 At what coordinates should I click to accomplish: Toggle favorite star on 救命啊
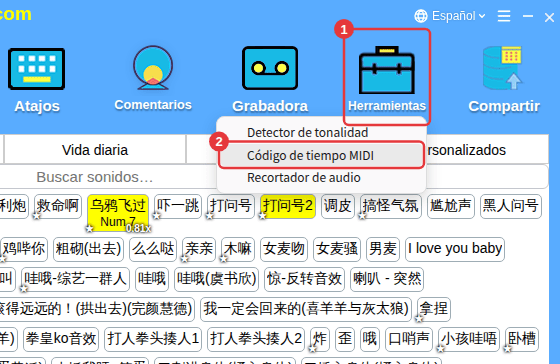37,216
